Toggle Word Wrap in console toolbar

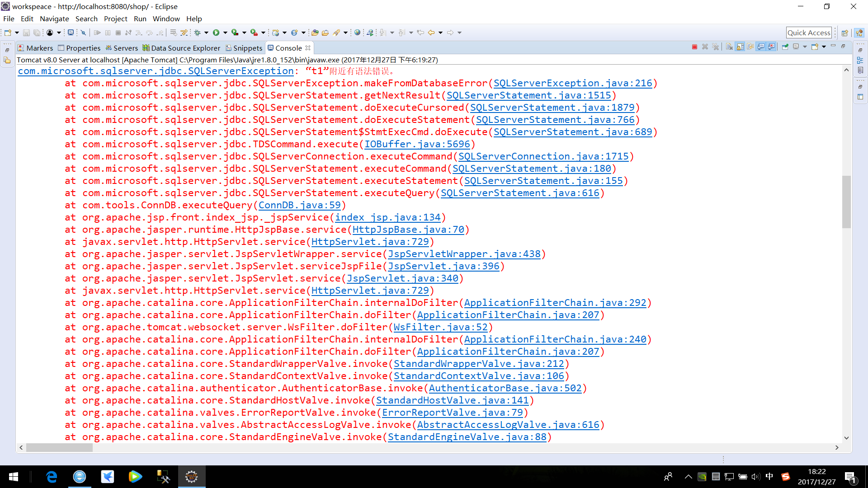click(x=750, y=47)
